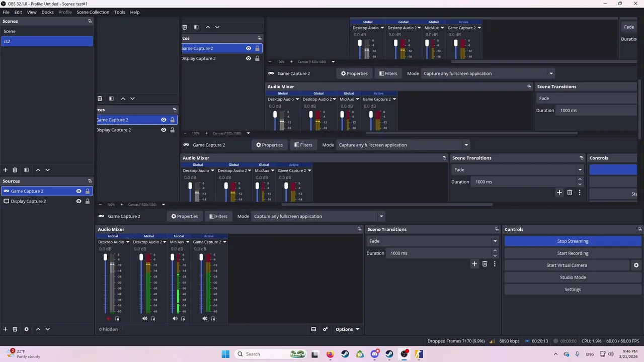Open Windows Start menu
The height and width of the screenshot is (362, 644).
point(225,354)
